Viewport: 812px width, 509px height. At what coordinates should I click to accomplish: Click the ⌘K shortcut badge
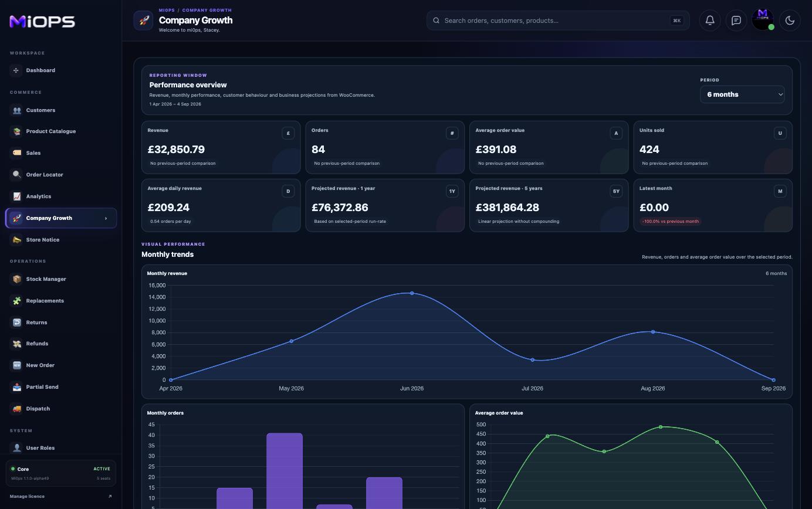coord(677,21)
